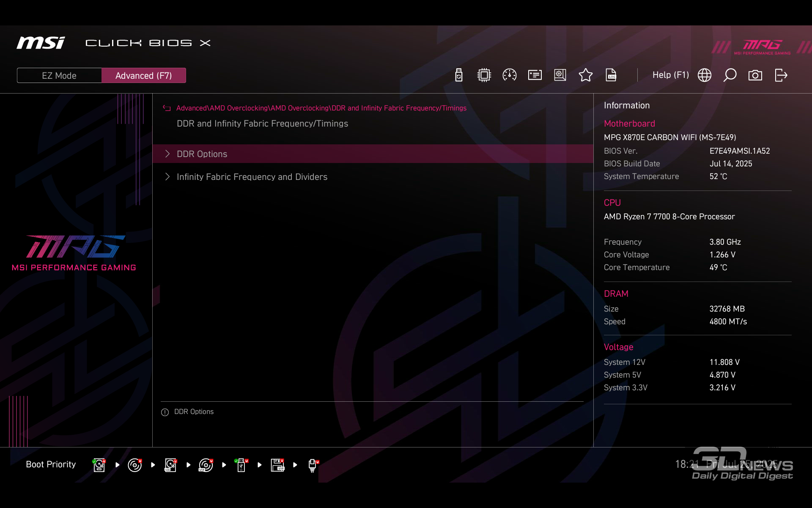This screenshot has height=508, width=812.
Task: Click the Motherboard section heading
Action: point(629,124)
